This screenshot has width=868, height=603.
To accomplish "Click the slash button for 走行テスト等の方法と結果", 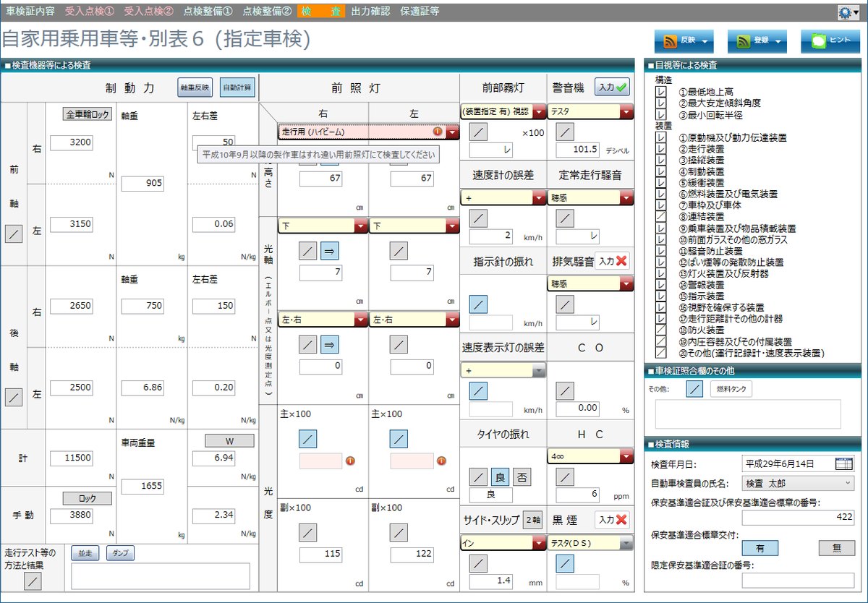I will coord(33,581).
